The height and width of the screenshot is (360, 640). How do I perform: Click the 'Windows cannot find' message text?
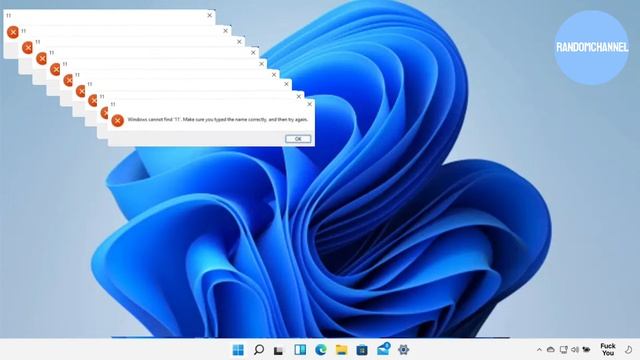[x=218, y=120]
